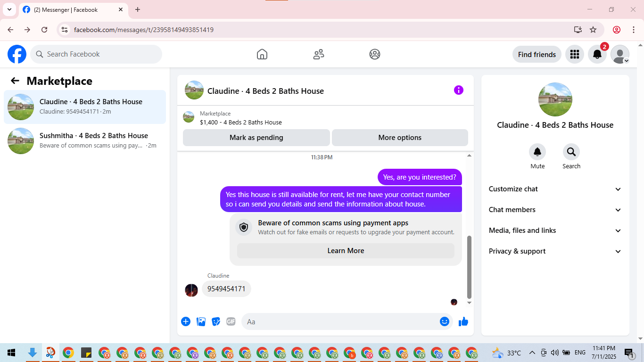Open the notifications bell with badge 2
The height and width of the screenshot is (362, 644).
coord(597,54)
